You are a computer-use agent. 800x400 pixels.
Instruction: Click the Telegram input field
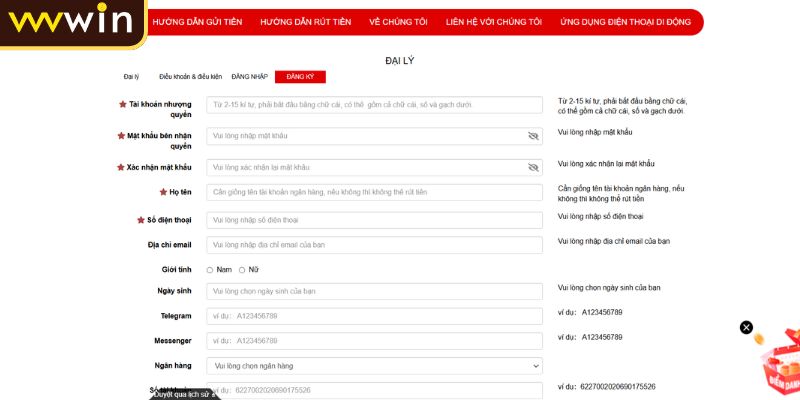point(375,316)
